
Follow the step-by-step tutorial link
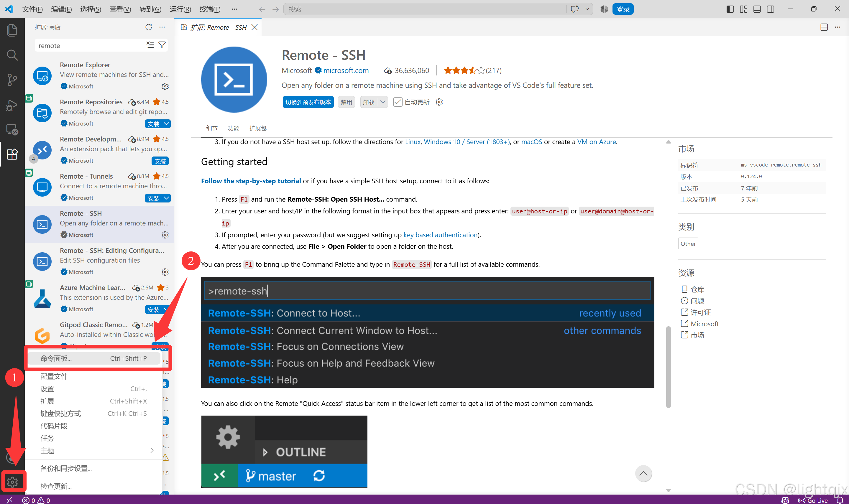(x=251, y=181)
